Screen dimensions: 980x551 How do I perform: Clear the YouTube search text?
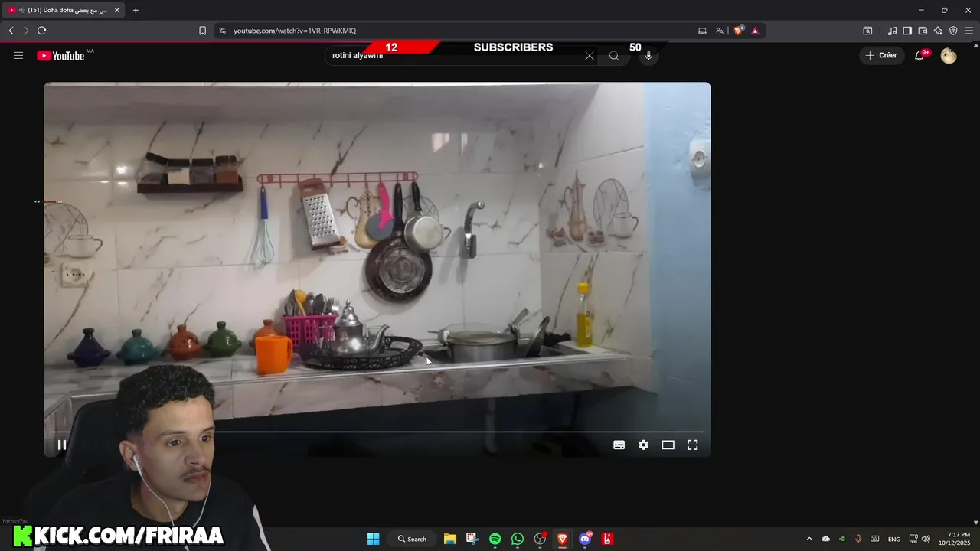[590, 56]
